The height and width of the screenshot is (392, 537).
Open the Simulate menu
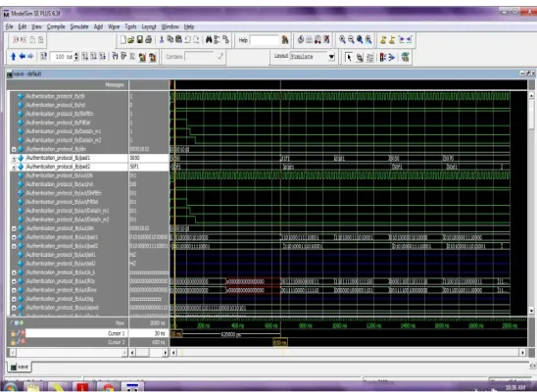[x=79, y=26]
